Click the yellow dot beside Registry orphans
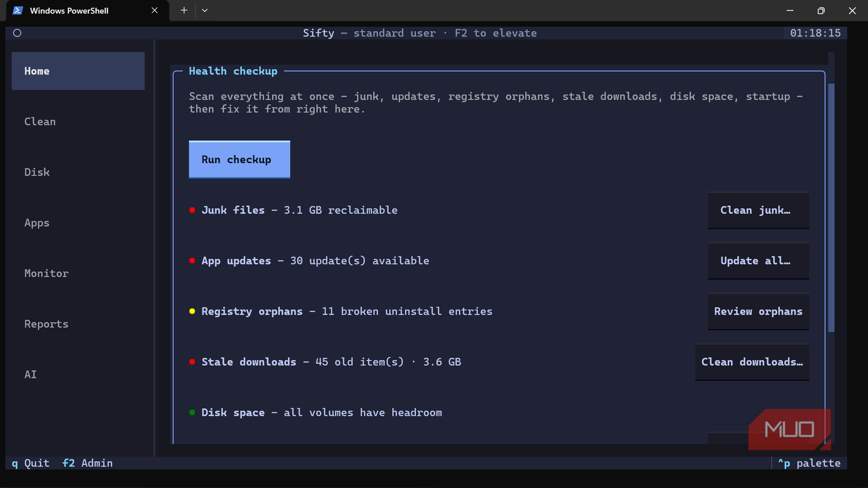868x488 pixels. coord(192,311)
